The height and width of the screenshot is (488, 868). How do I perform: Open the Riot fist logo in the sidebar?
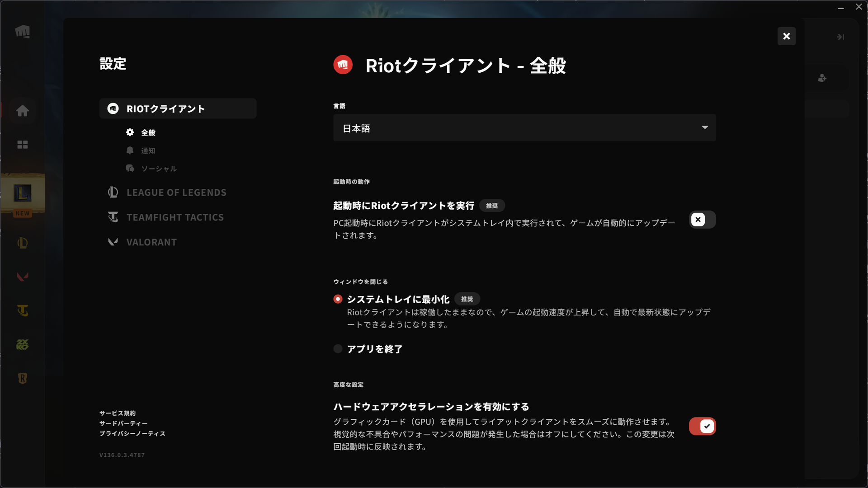(x=22, y=32)
